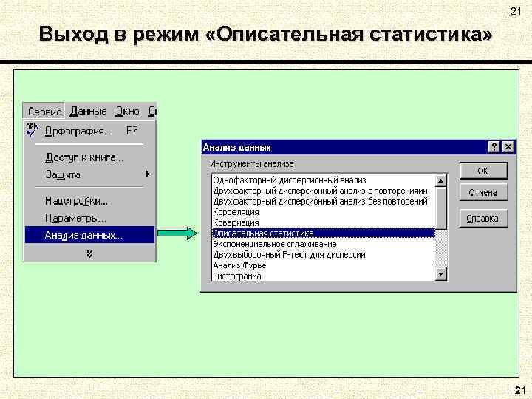Select Корреляция in the list
The width and height of the screenshot is (532, 399).
click(323, 212)
